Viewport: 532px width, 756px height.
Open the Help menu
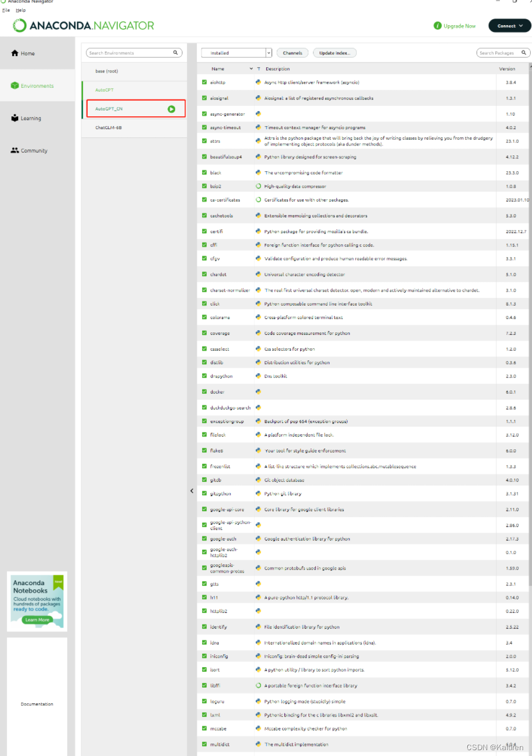pyautogui.click(x=20, y=10)
